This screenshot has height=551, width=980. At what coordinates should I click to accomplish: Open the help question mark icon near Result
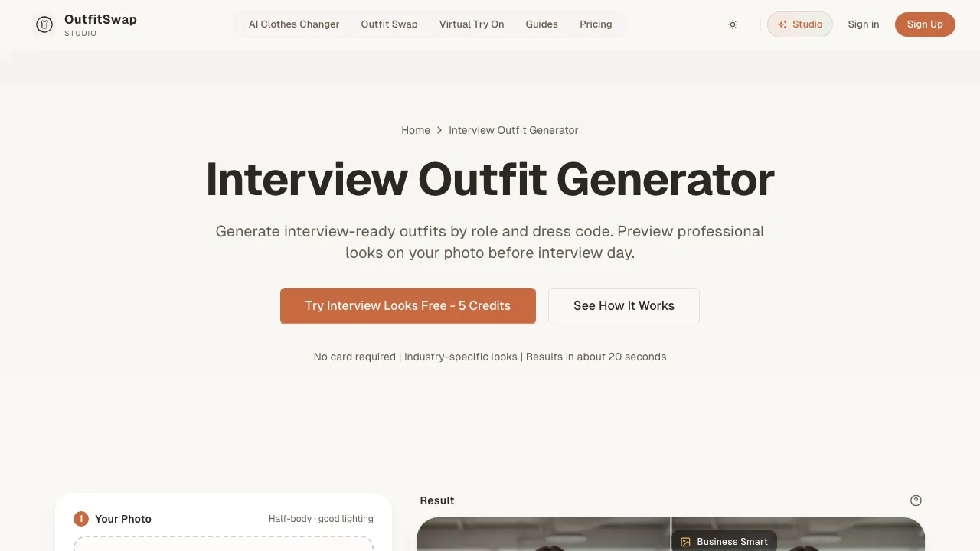click(916, 500)
